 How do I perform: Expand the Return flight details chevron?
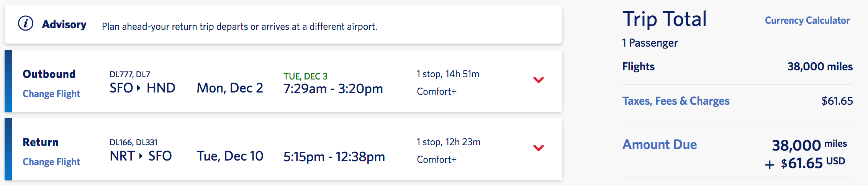[539, 148]
